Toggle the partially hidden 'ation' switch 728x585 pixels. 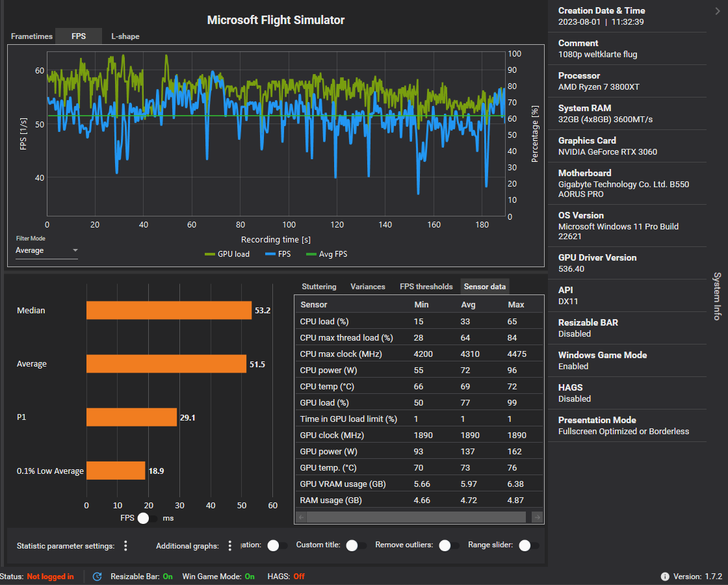pyautogui.click(x=278, y=545)
